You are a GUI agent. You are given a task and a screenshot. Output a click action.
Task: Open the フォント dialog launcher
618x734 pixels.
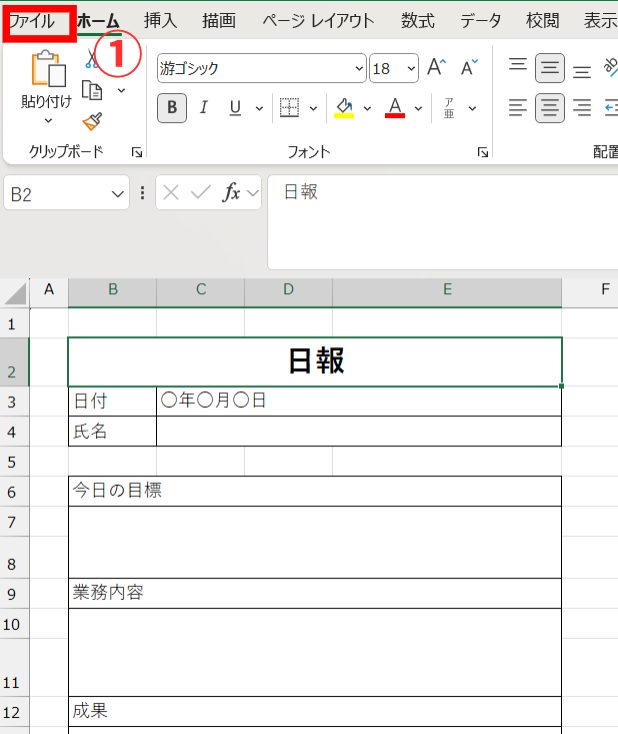pos(483,152)
